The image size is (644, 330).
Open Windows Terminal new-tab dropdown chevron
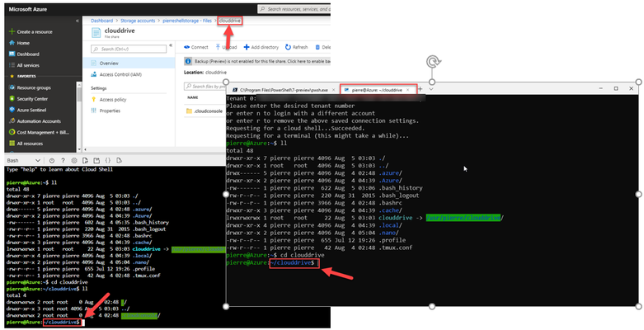[430, 89]
